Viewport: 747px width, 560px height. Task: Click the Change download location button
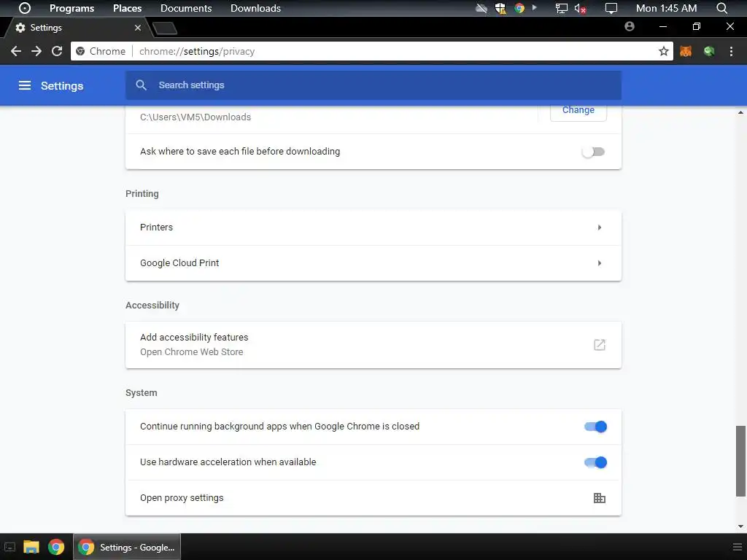578,111
